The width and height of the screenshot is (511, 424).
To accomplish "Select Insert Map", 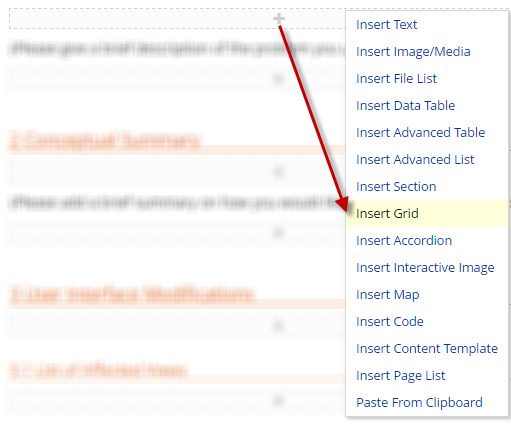I will 387,295.
